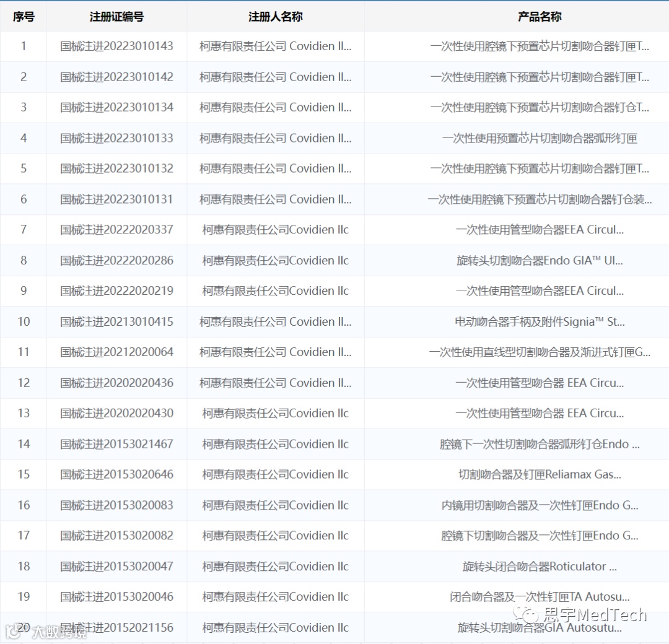The height and width of the screenshot is (644, 669).
Task: Select registration number 国械注进20153020047
Action: (x=116, y=566)
